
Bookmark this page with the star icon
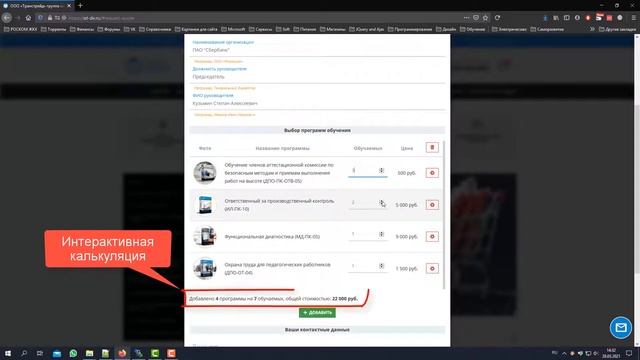click(485, 18)
